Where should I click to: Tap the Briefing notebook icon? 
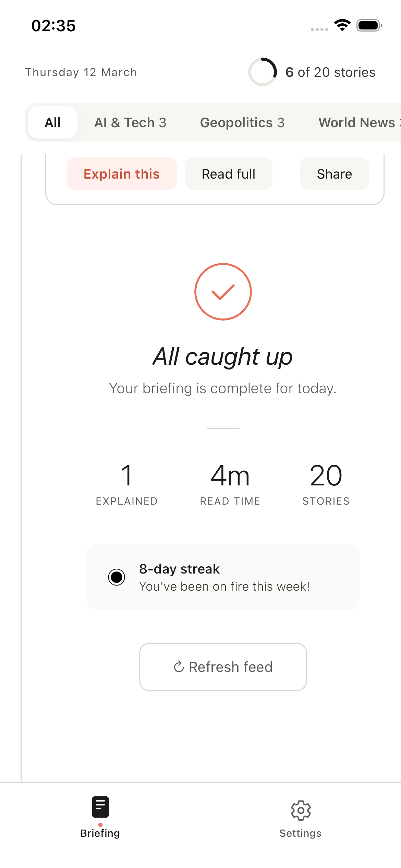coord(100,807)
